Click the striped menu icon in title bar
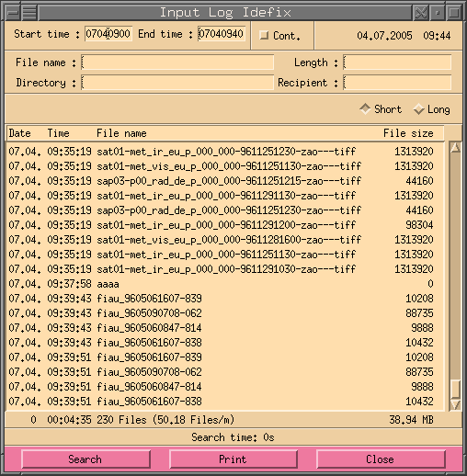 click(x=29, y=13)
